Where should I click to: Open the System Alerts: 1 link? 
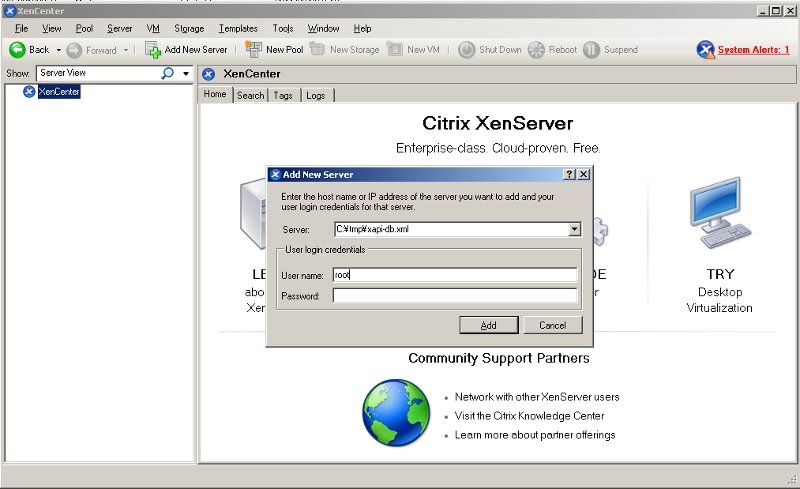tap(753, 50)
